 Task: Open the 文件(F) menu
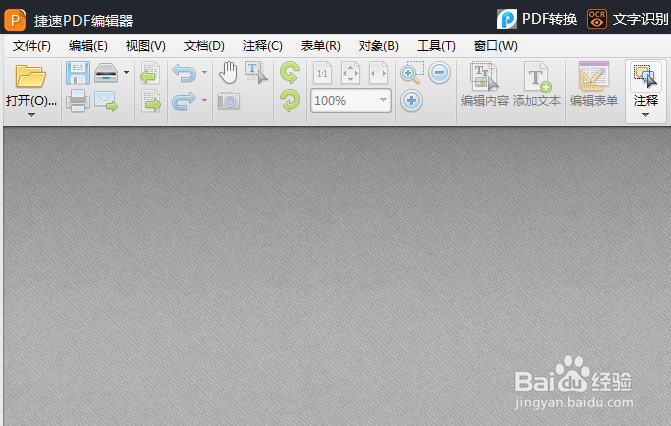click(32, 46)
